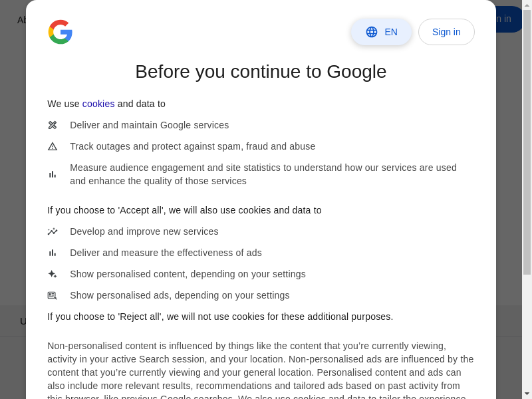This screenshot has width=532, height=399.
Task: Click 'Track outages and protect against spam' text
Action: pyautogui.click(x=192, y=146)
